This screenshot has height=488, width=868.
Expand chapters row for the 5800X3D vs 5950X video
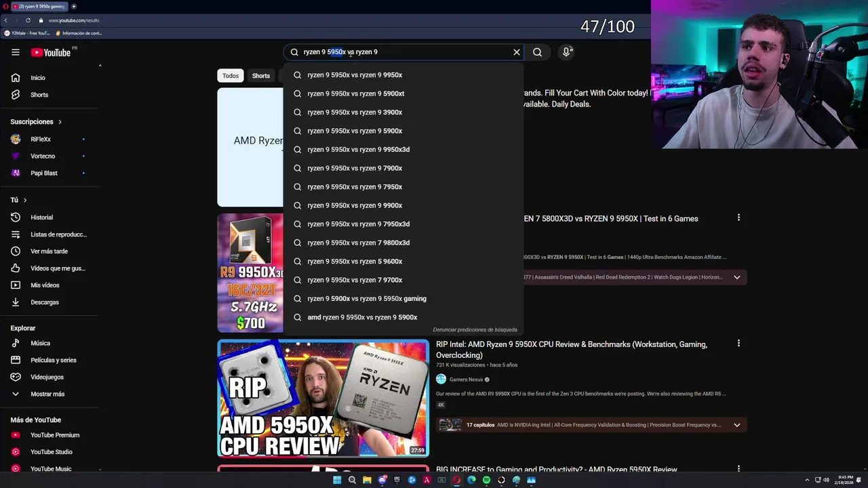(737, 277)
